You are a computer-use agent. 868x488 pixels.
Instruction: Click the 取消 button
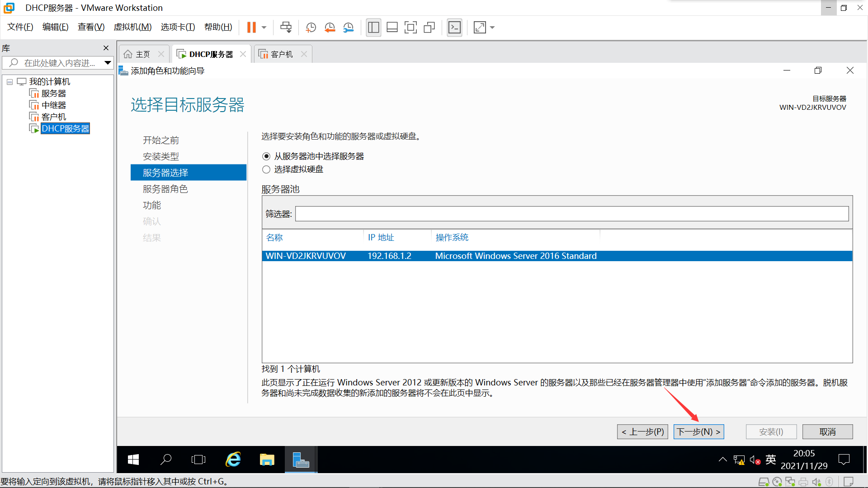[827, 432]
